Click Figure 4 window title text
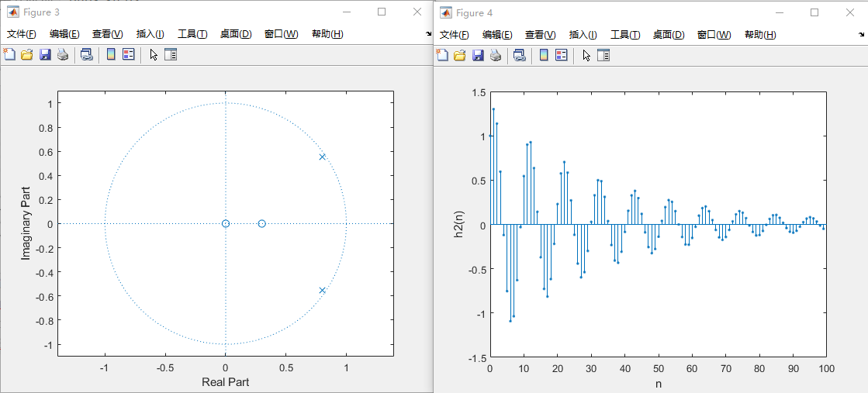The image size is (868, 393). tap(474, 12)
